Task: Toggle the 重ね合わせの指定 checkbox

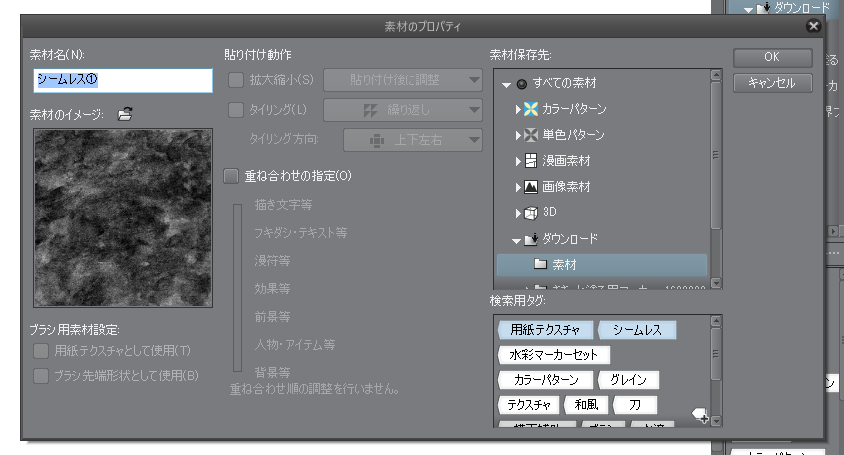Action: point(232,176)
